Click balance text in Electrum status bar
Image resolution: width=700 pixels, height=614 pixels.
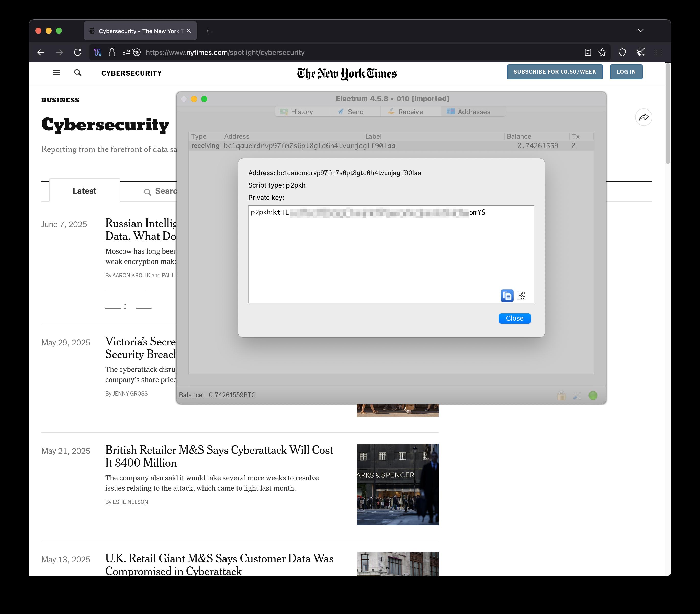(x=217, y=395)
